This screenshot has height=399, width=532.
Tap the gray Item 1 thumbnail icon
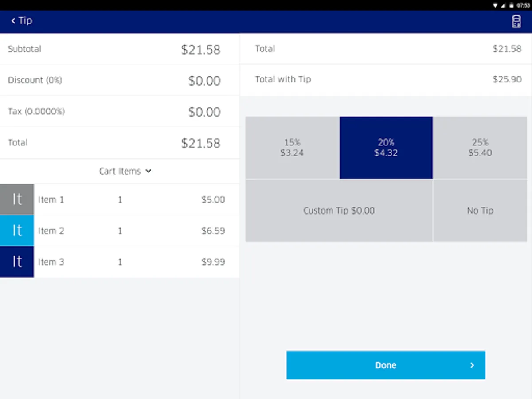[17, 199]
